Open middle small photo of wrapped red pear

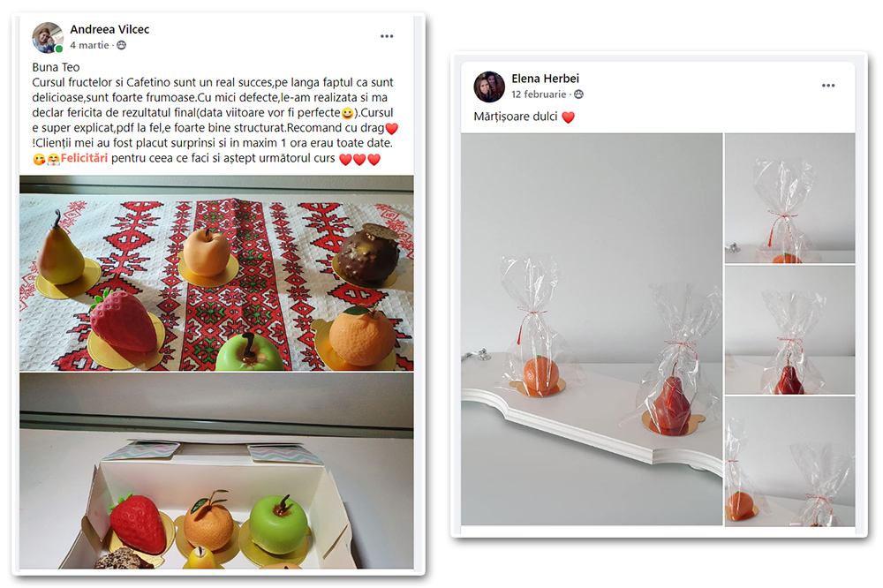(789, 330)
